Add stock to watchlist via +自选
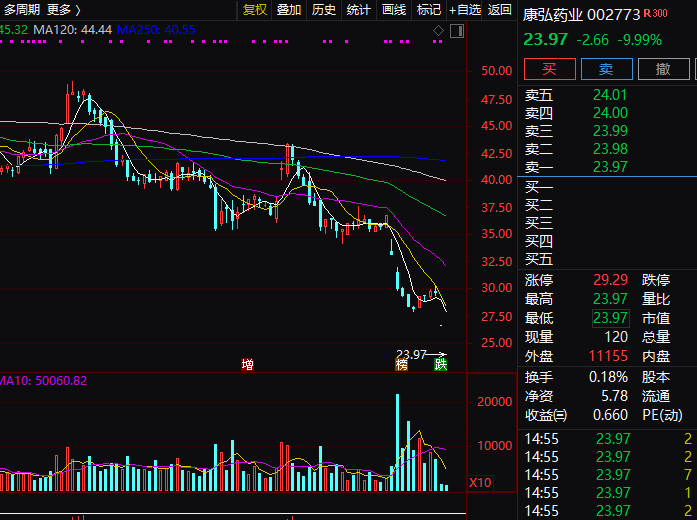 tap(465, 10)
